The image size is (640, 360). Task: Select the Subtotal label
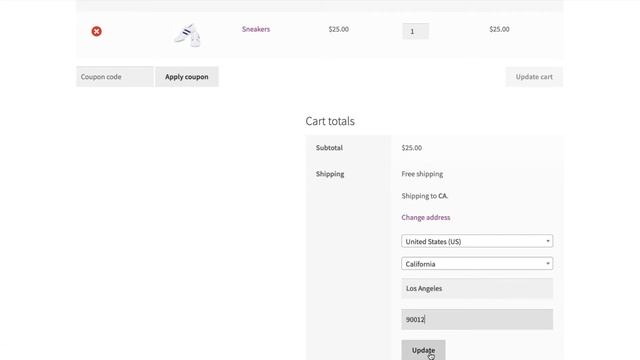tap(329, 148)
